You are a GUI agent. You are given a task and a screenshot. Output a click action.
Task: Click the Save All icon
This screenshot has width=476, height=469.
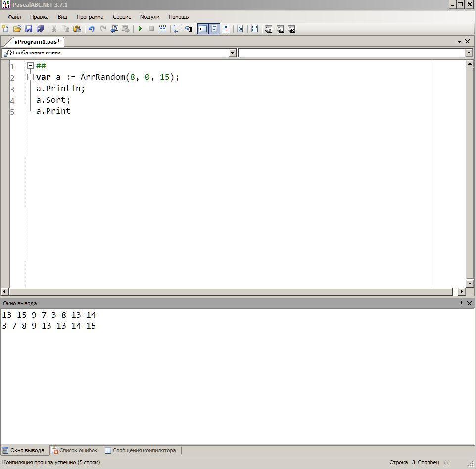(x=40, y=29)
